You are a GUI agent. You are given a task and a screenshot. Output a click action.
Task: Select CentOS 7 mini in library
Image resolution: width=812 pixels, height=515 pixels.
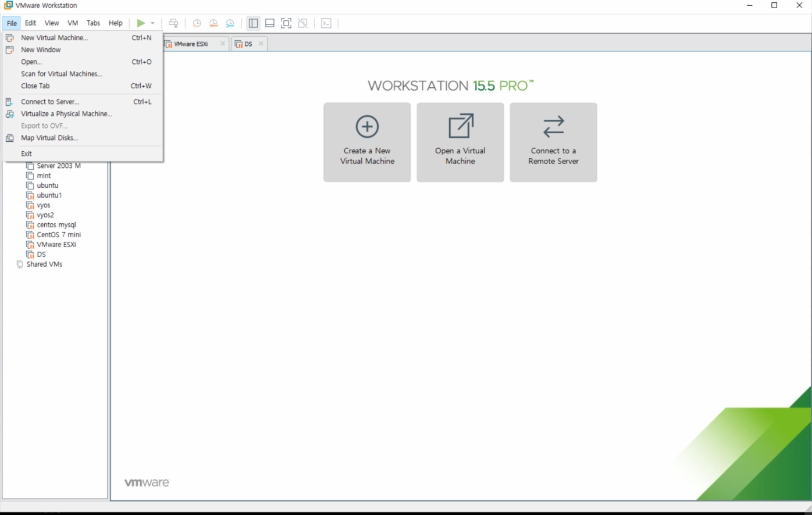(x=59, y=235)
